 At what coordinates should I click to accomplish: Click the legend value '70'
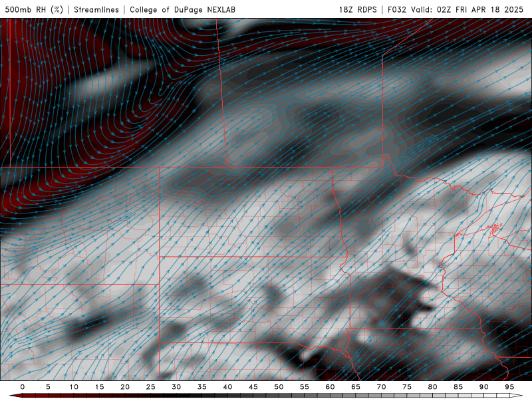381,387
